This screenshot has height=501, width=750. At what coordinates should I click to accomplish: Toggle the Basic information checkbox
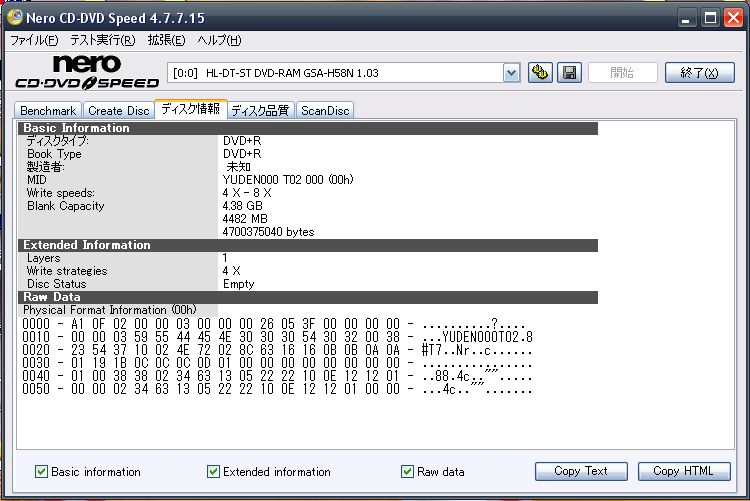click(x=41, y=471)
